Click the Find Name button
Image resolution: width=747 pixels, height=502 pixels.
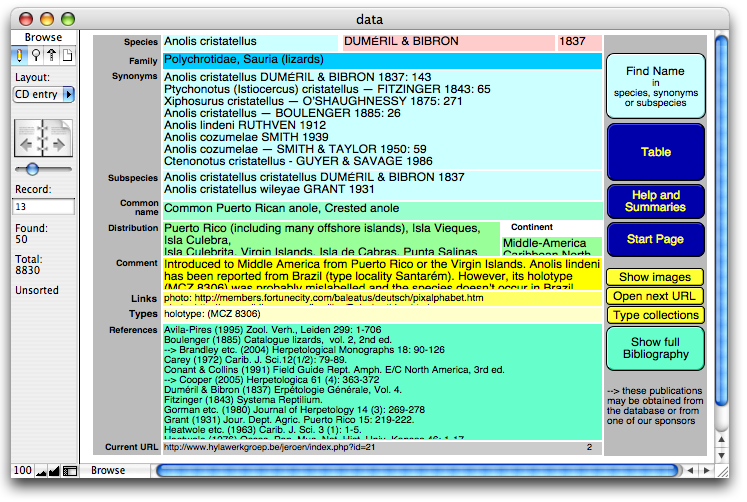(656, 86)
